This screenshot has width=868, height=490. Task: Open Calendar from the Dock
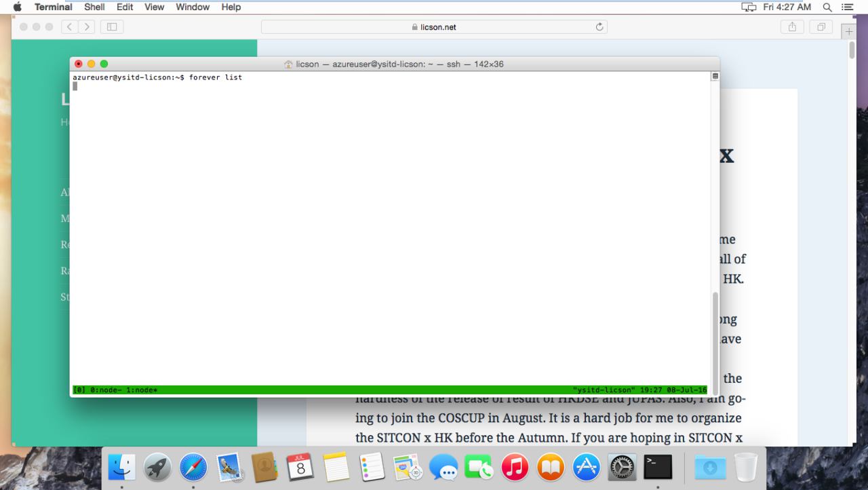point(300,467)
